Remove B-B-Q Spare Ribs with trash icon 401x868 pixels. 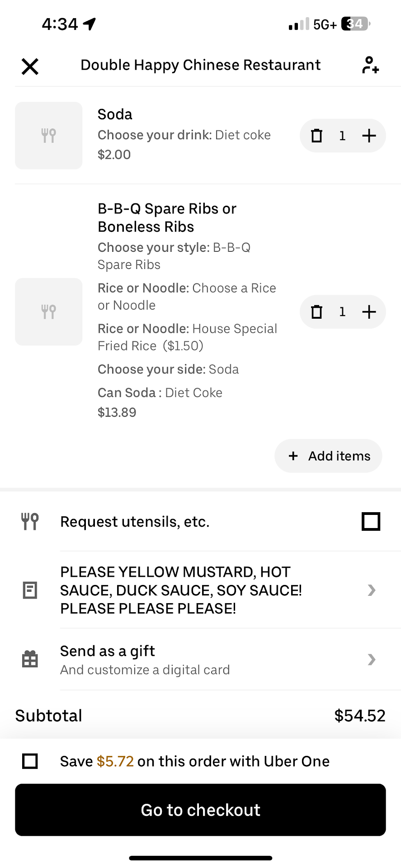(316, 312)
